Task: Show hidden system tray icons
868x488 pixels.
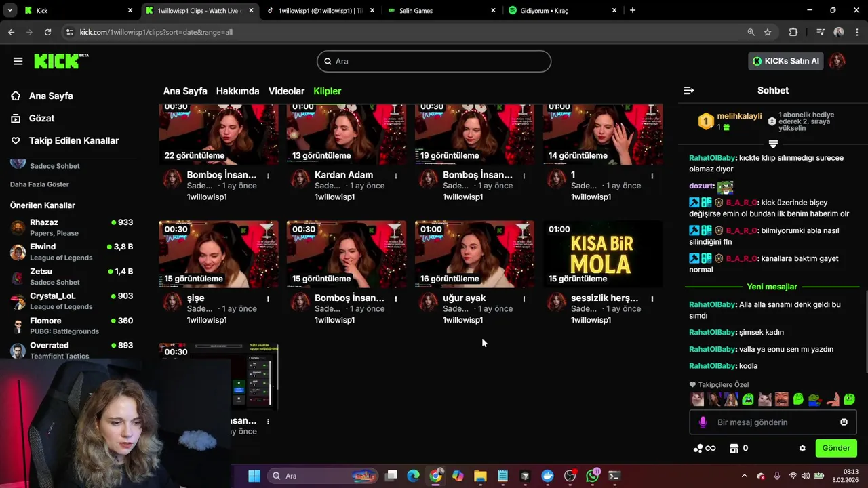Action: click(745, 476)
